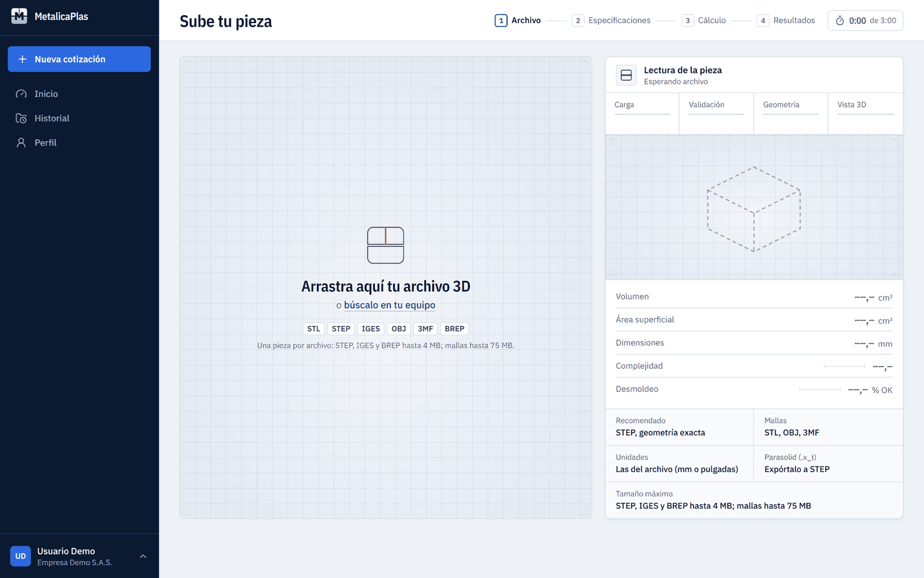Click the Desmoldeo meter bar

(820, 390)
